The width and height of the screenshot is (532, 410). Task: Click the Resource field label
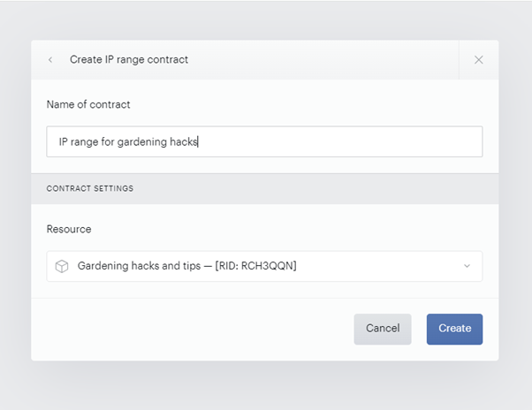pyautogui.click(x=69, y=229)
